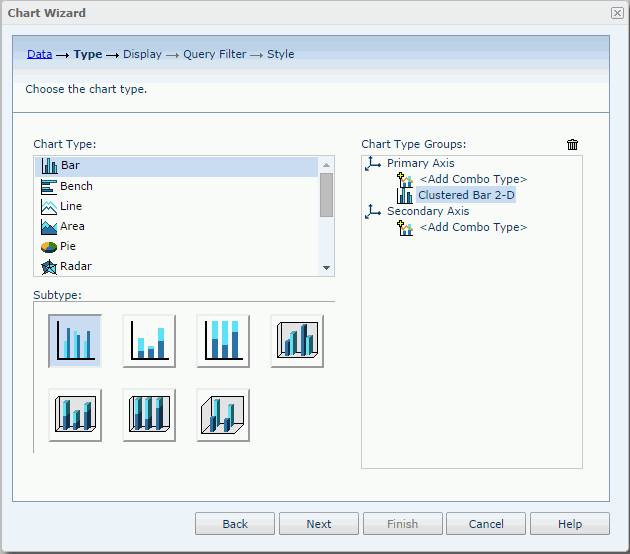Open Help for the Chart Wizard
The width and height of the screenshot is (630, 554).
coord(570,524)
